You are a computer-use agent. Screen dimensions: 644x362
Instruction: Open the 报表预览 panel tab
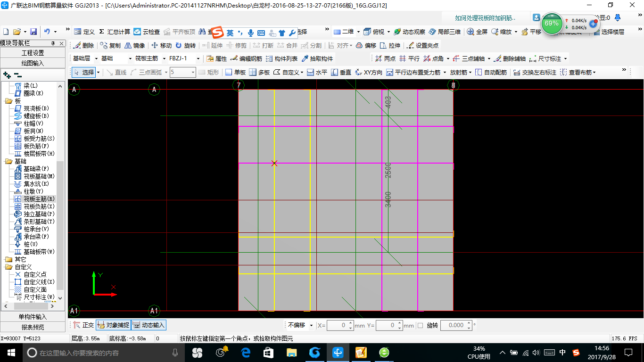33,327
